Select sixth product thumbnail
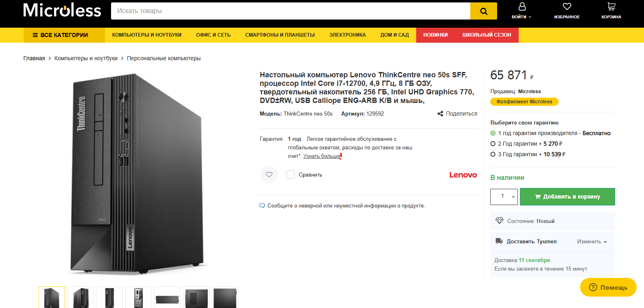644x308 pixels. [x=196, y=297]
